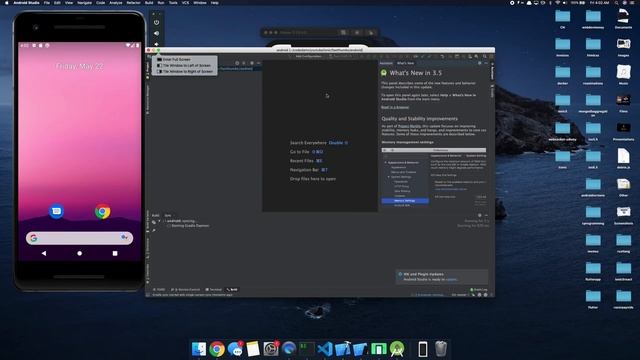Viewport: 640px width, 360px height.
Task: Open the Event Log in status bar
Action: 479,290
